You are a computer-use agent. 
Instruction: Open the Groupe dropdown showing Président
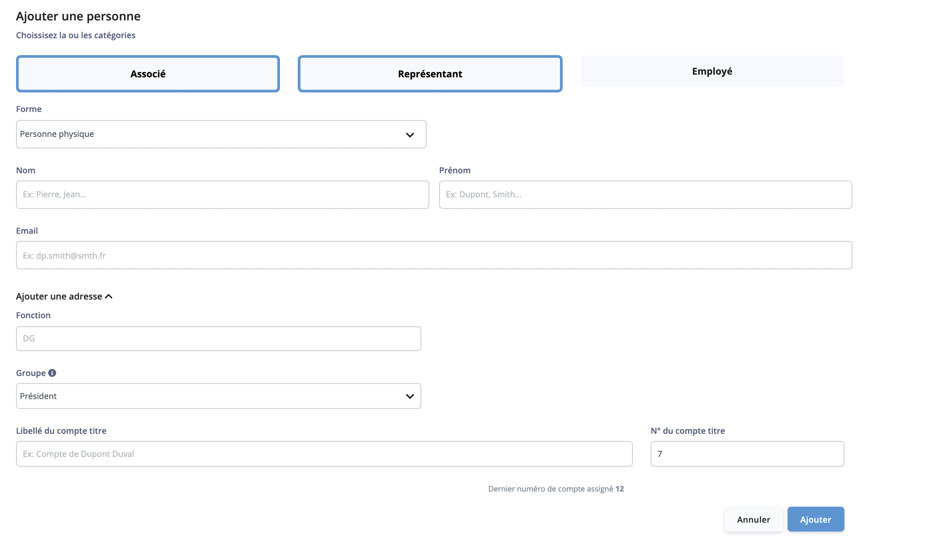tap(218, 396)
